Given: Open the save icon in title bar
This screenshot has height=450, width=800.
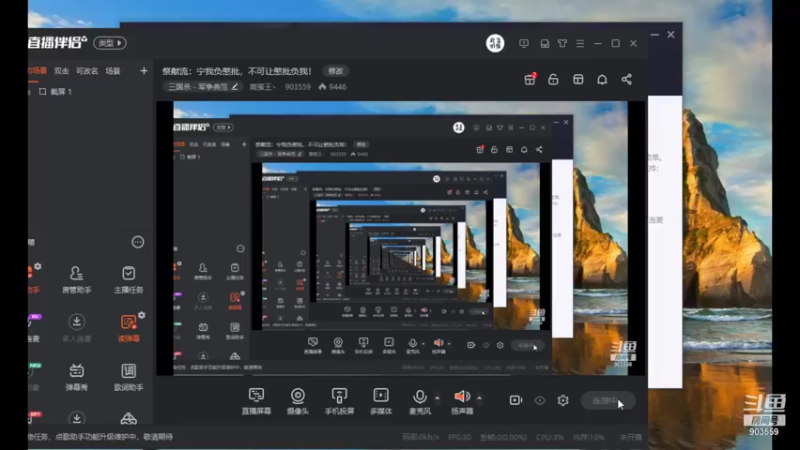Looking at the screenshot, I should click(x=545, y=44).
